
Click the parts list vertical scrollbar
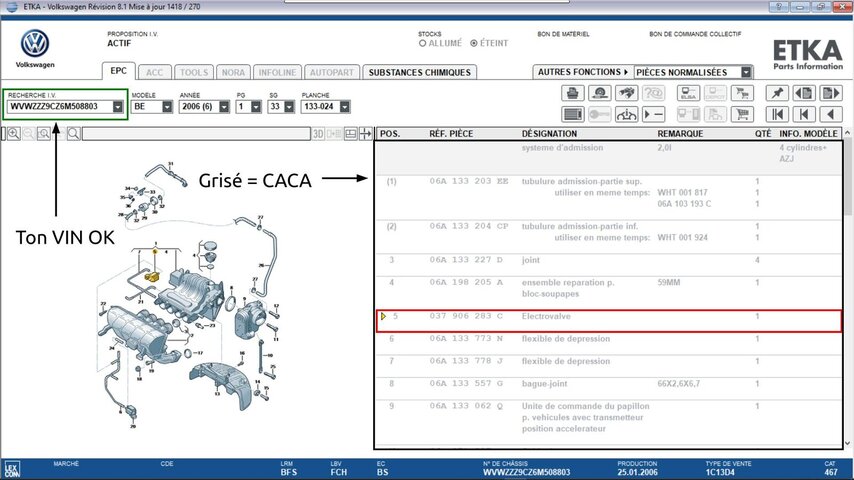(x=848, y=177)
